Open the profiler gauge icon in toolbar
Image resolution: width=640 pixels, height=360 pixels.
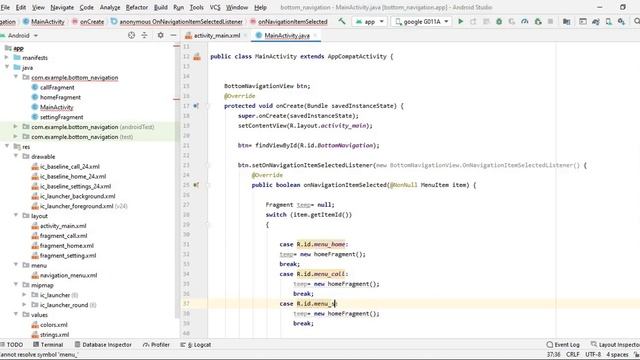point(524,21)
